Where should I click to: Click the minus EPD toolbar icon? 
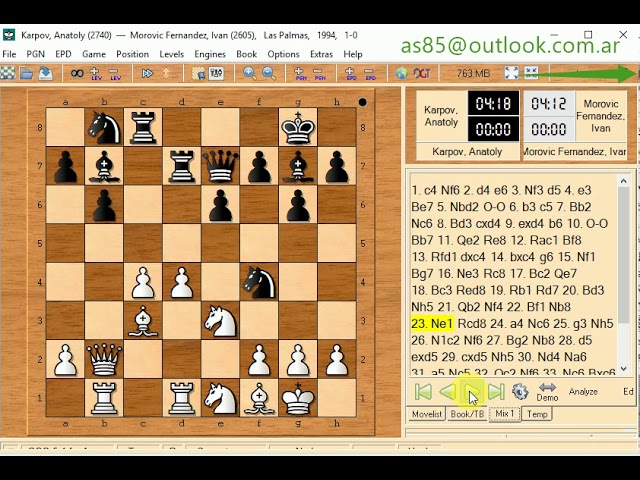(x=370, y=73)
